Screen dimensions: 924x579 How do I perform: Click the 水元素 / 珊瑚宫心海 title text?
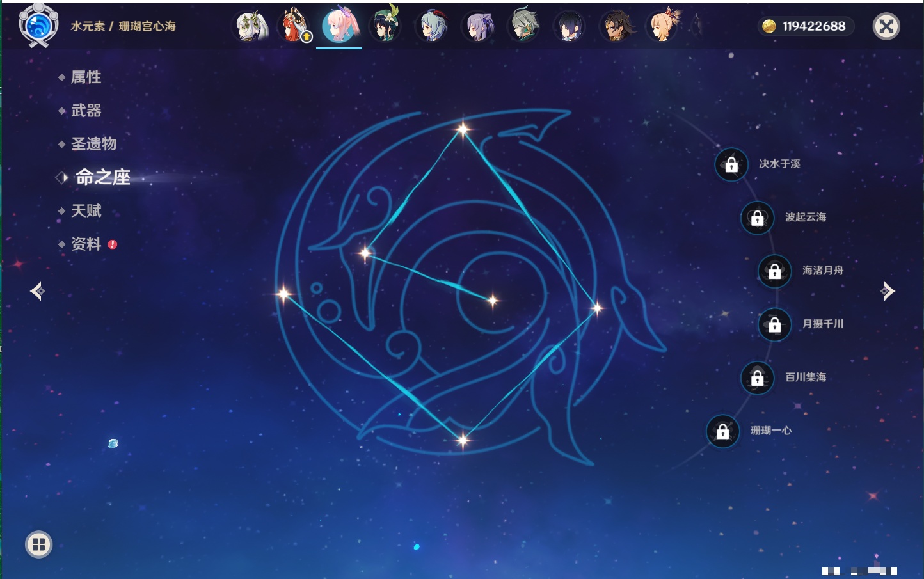coord(123,26)
